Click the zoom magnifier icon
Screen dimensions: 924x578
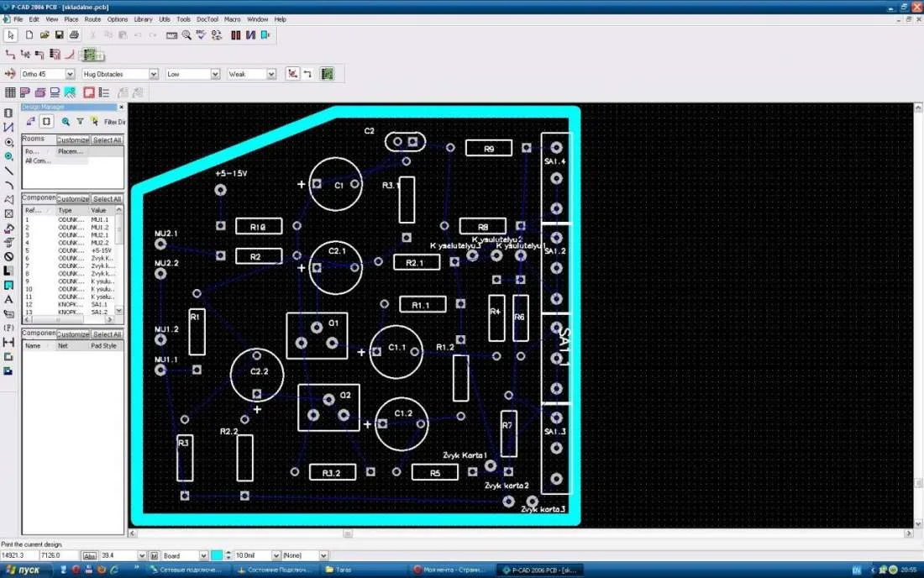click(186, 35)
